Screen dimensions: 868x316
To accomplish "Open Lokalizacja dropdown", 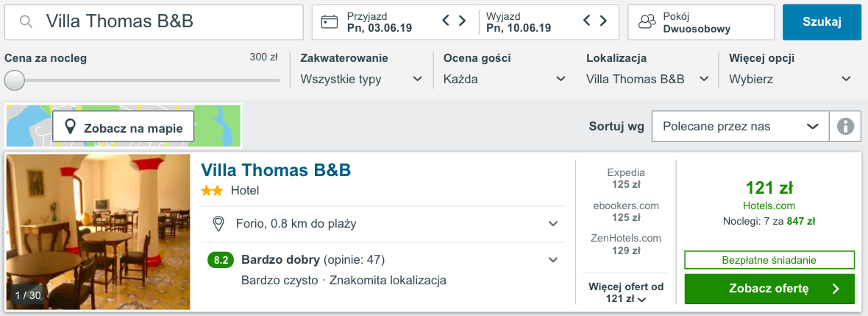I will pos(647,80).
